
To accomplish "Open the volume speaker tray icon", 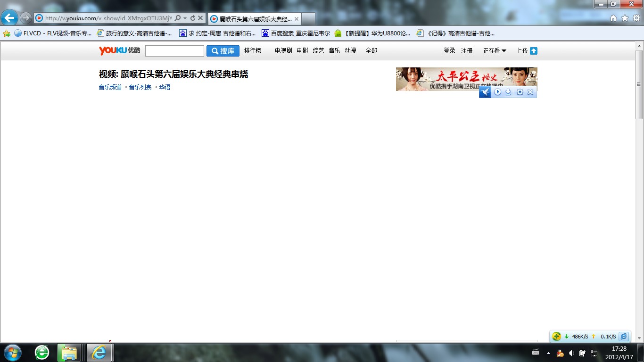I will 571,353.
